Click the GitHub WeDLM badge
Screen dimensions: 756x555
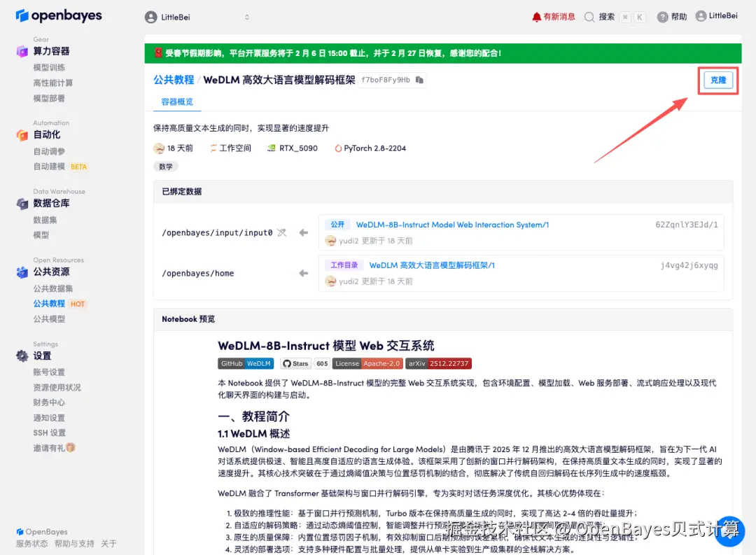(246, 363)
